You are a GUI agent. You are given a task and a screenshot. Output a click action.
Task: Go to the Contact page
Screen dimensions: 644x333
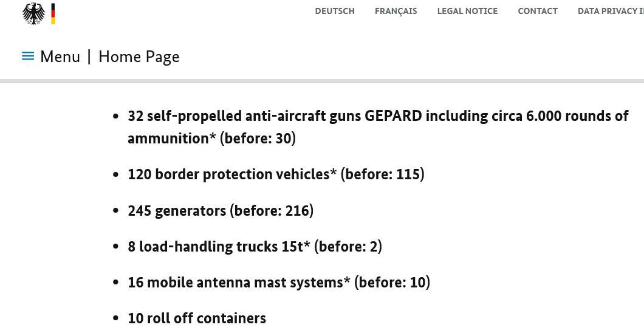point(537,11)
